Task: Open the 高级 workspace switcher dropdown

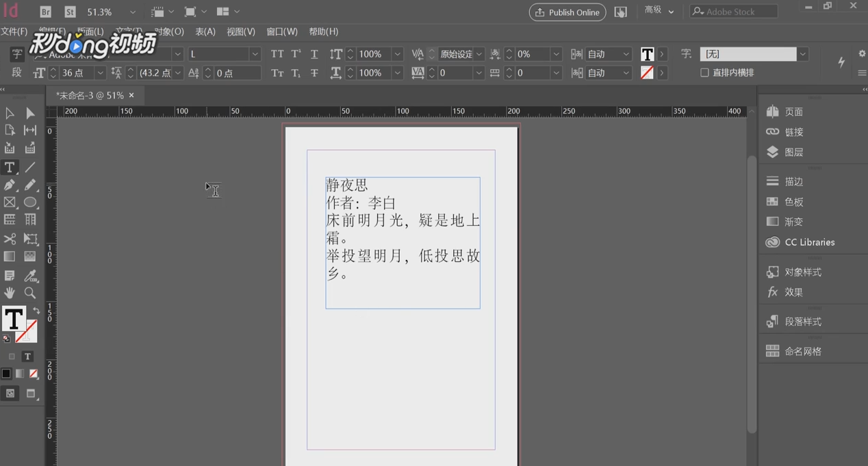Action: 659,11
